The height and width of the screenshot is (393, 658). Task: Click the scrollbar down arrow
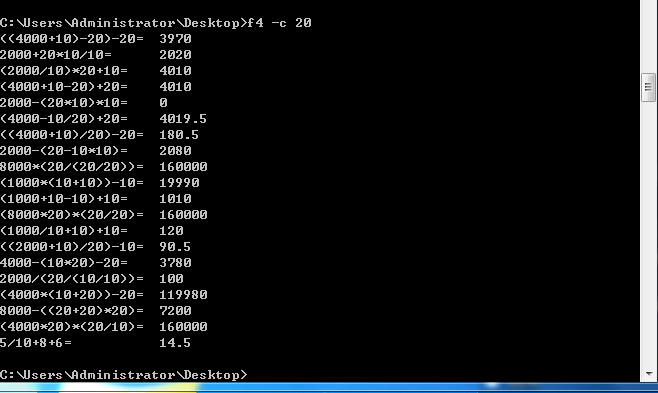pos(649,374)
